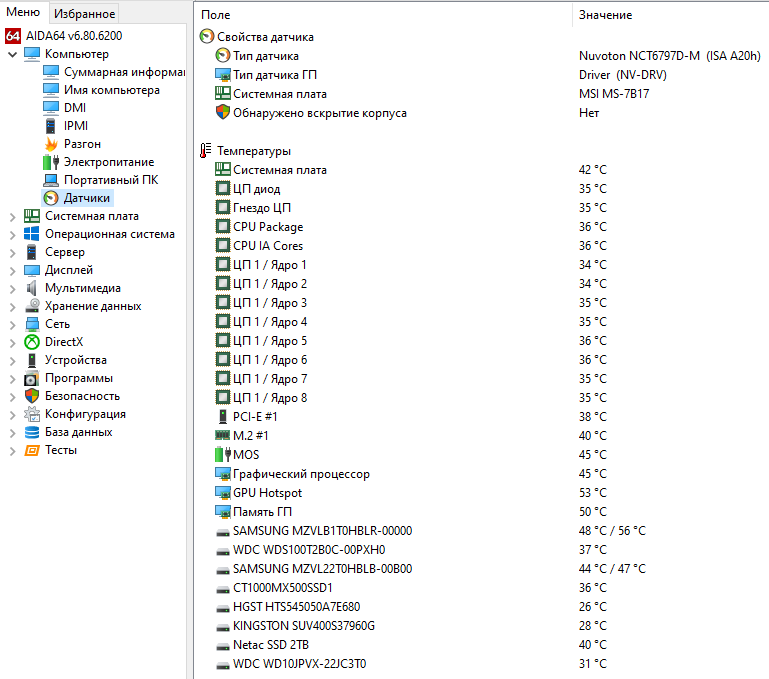The width and height of the screenshot is (769, 679).
Task: Select the Память ГП row
Action: point(481,512)
